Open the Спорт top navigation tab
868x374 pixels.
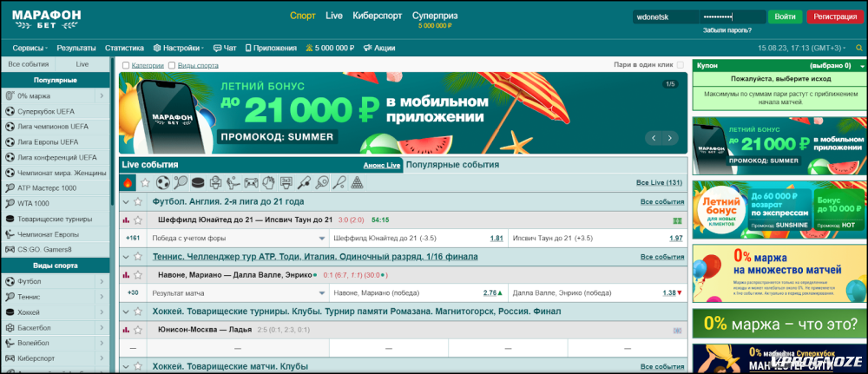tap(303, 16)
